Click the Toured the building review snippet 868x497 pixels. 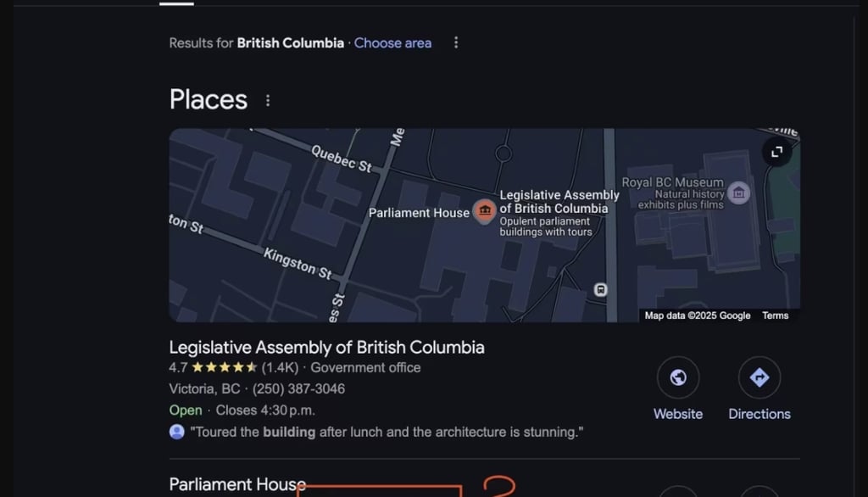tap(387, 432)
